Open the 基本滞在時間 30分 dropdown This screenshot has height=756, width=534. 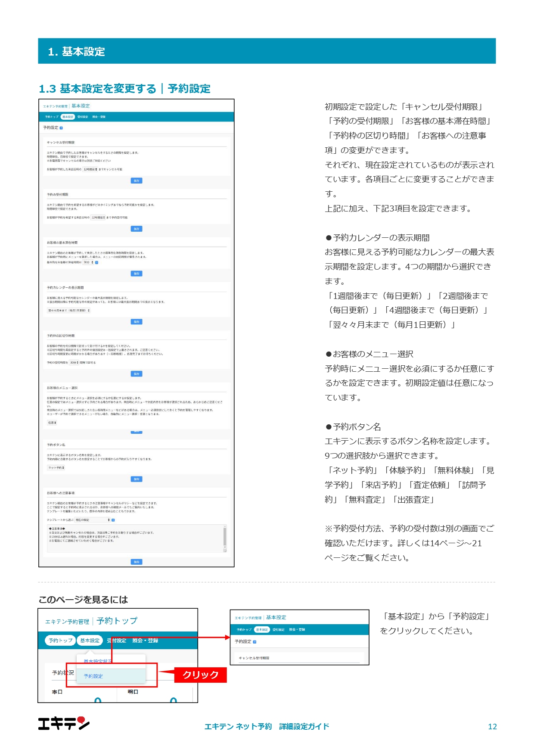pos(88,262)
